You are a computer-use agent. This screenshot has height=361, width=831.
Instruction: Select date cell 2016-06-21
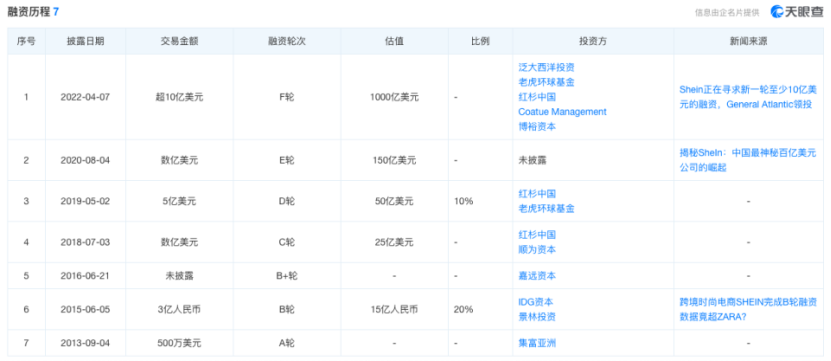coord(85,276)
